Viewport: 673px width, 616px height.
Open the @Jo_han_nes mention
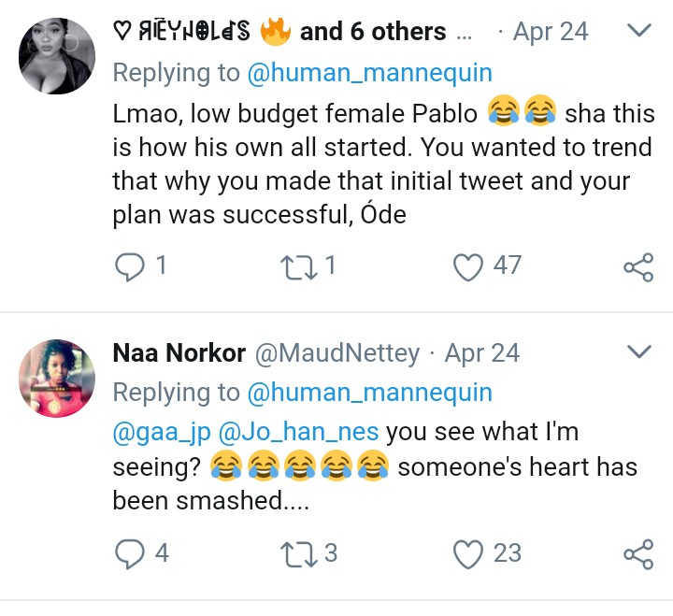pyautogui.click(x=299, y=432)
